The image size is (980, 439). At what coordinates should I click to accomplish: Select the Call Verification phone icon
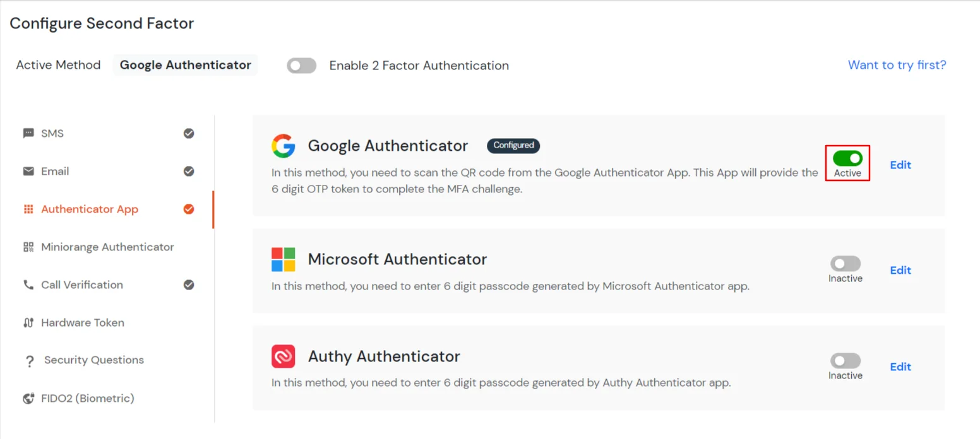point(28,284)
